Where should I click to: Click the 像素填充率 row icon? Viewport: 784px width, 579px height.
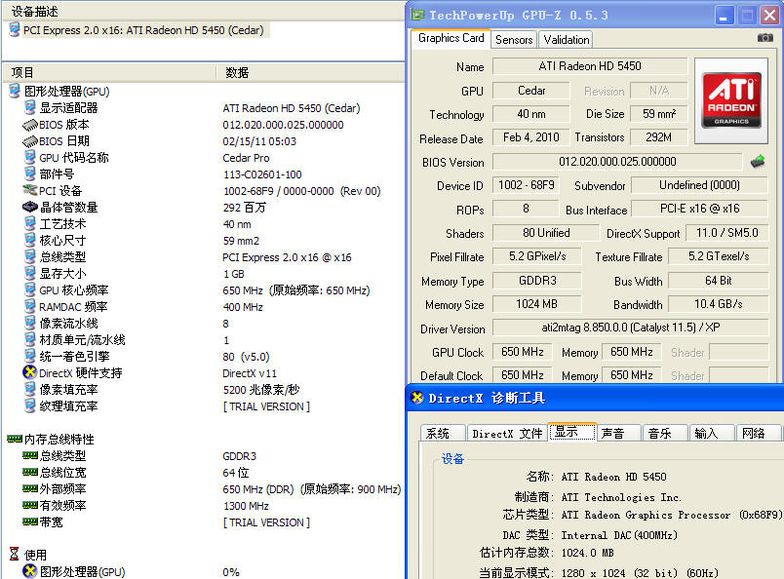30,389
